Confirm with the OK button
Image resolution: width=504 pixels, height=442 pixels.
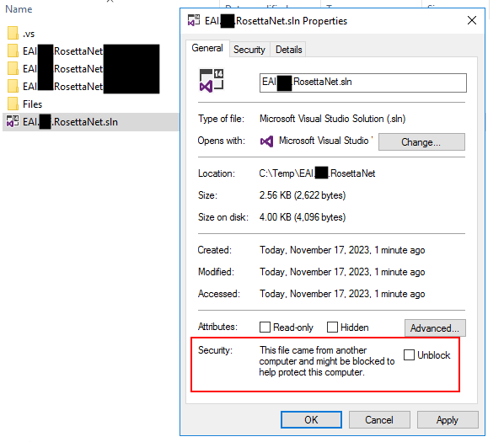tap(311, 419)
